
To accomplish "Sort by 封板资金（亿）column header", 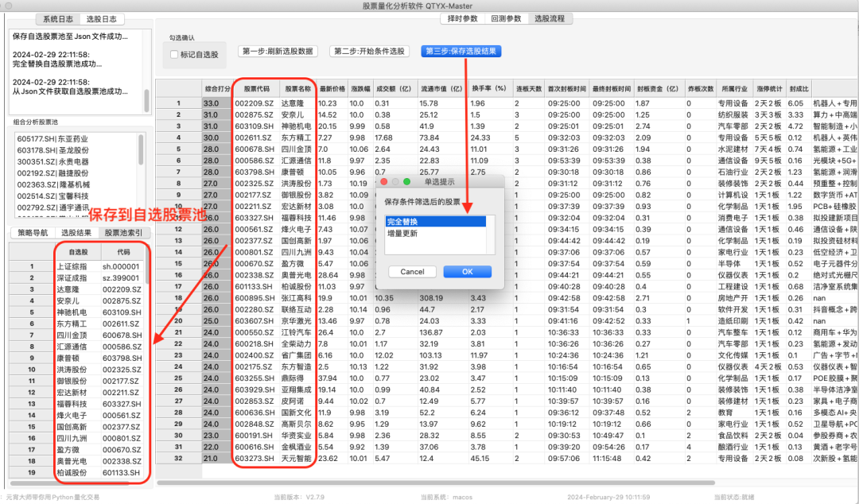I will [658, 88].
